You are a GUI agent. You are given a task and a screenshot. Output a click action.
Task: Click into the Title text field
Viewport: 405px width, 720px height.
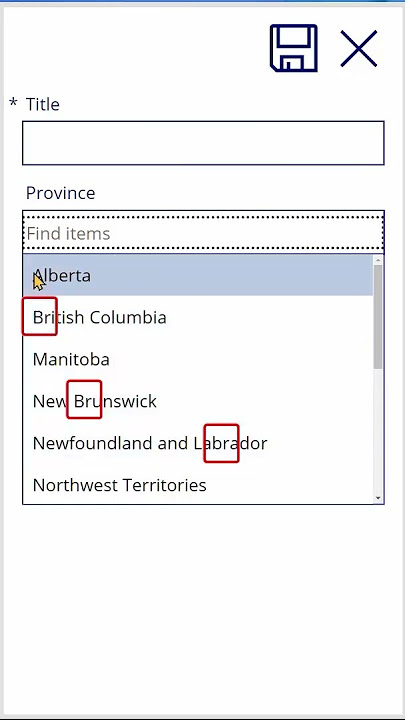[x=203, y=143]
